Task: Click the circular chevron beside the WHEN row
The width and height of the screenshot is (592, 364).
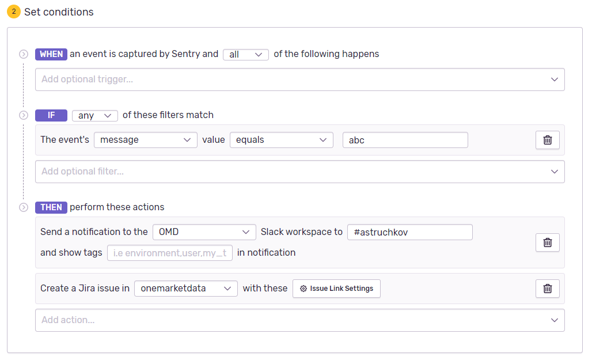Action: [x=23, y=54]
